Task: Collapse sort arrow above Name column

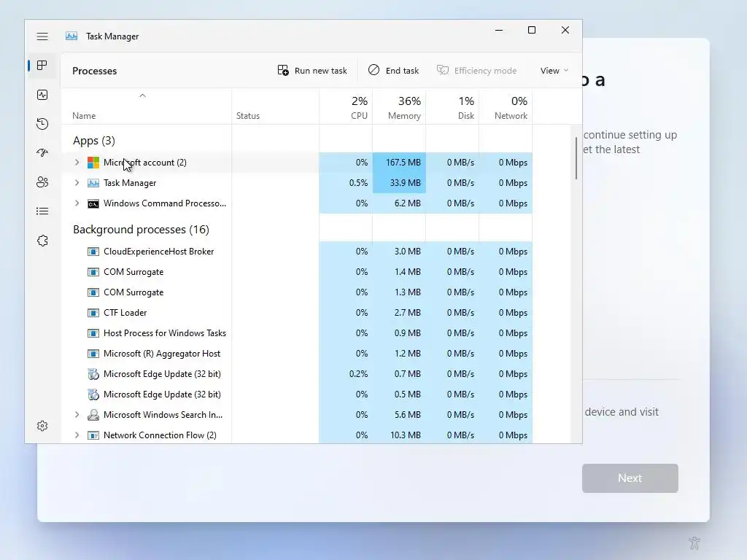Action: click(x=142, y=96)
